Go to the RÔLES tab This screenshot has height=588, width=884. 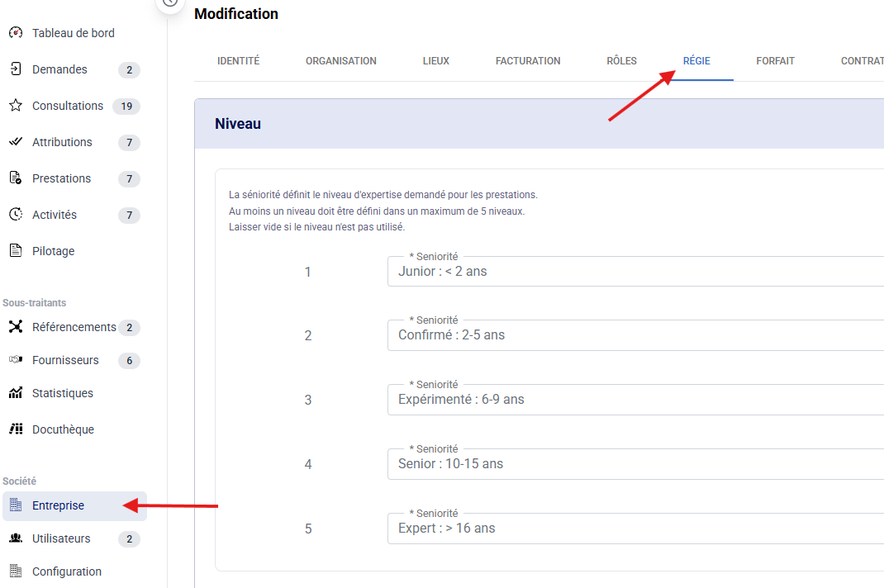pyautogui.click(x=621, y=61)
